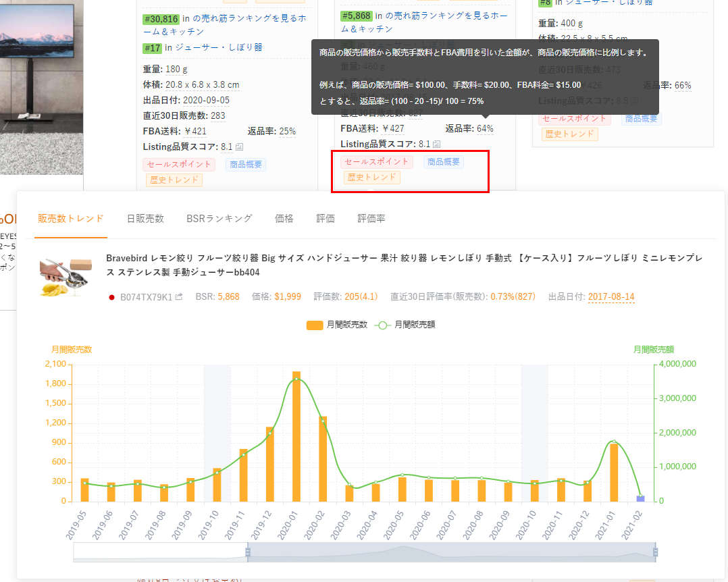Viewport: 728px width, 582px height.
Task: Click 返品率 64% value
Action: coord(485,128)
